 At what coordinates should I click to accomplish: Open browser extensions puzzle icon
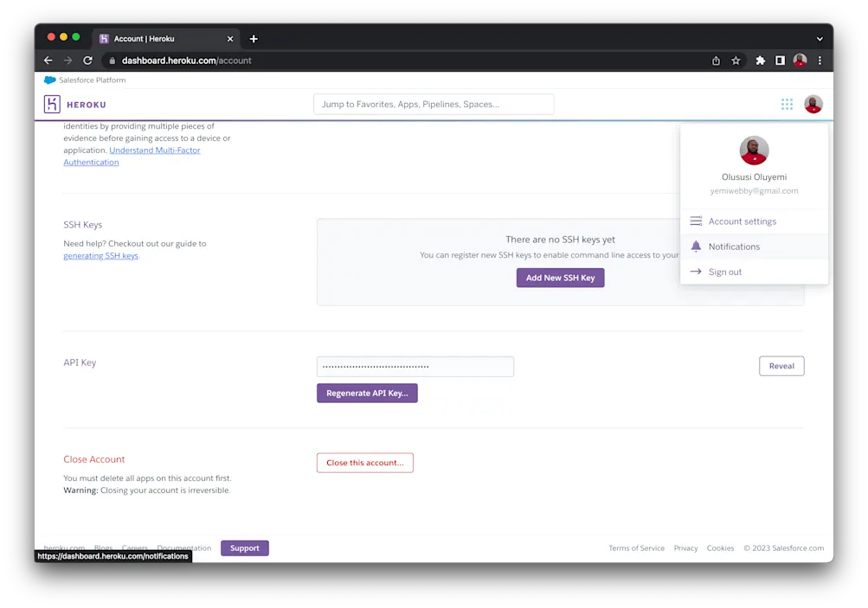tap(760, 61)
